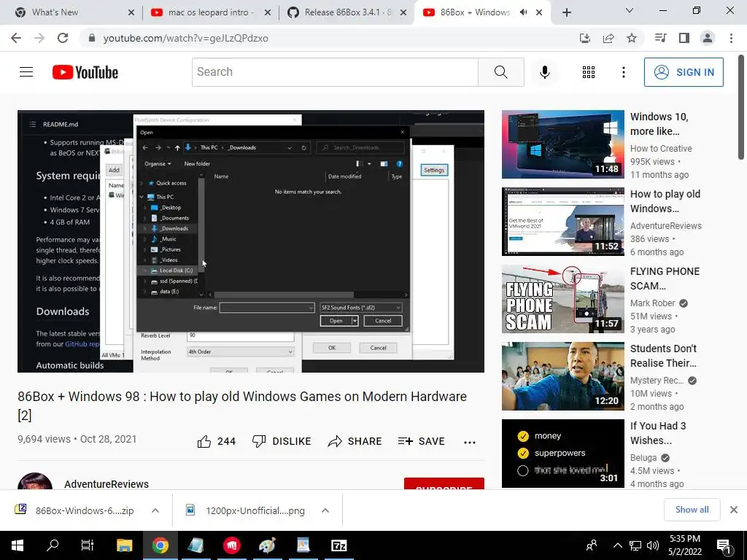Image resolution: width=747 pixels, height=560 pixels.
Task: Save the video to a playlist
Action: click(x=421, y=441)
